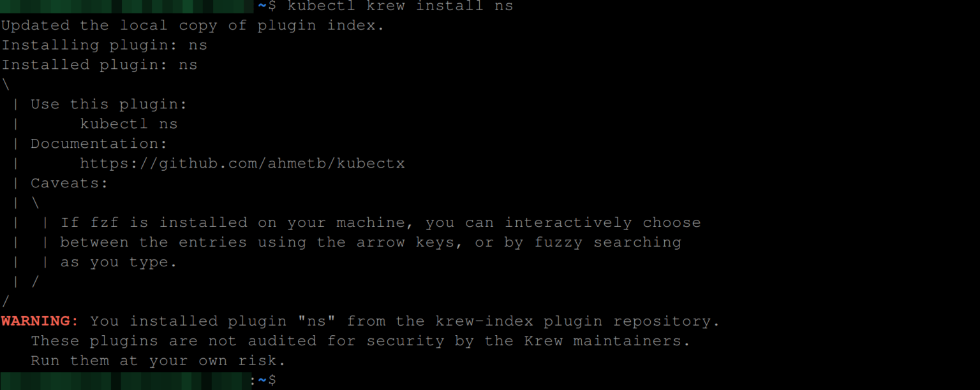
Task: Click the "Installing plugin: ns" line
Action: coord(104,45)
